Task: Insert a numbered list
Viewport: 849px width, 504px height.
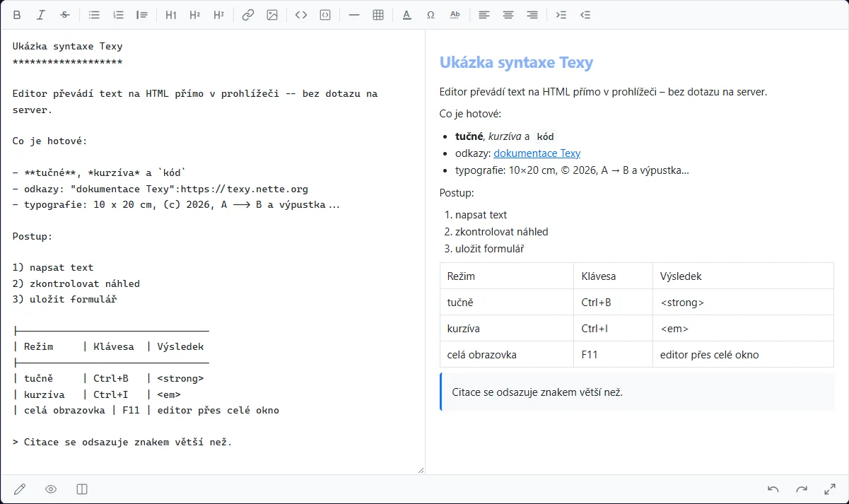Action: (118, 15)
